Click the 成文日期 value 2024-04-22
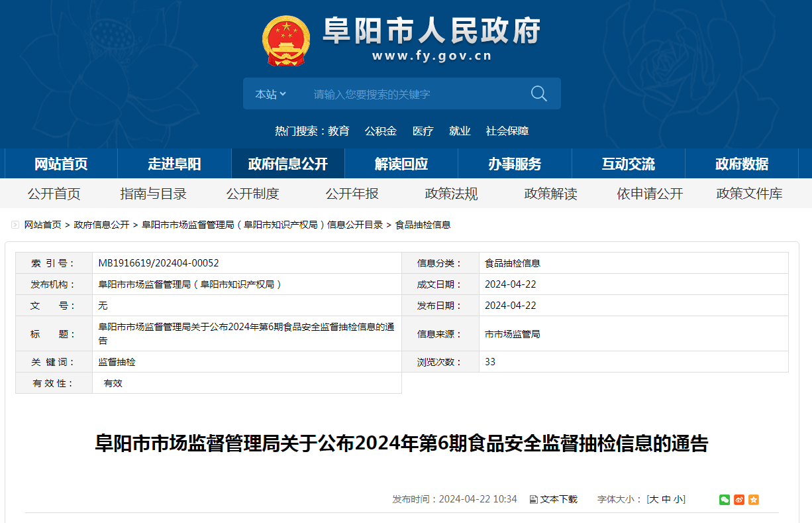 coord(511,284)
